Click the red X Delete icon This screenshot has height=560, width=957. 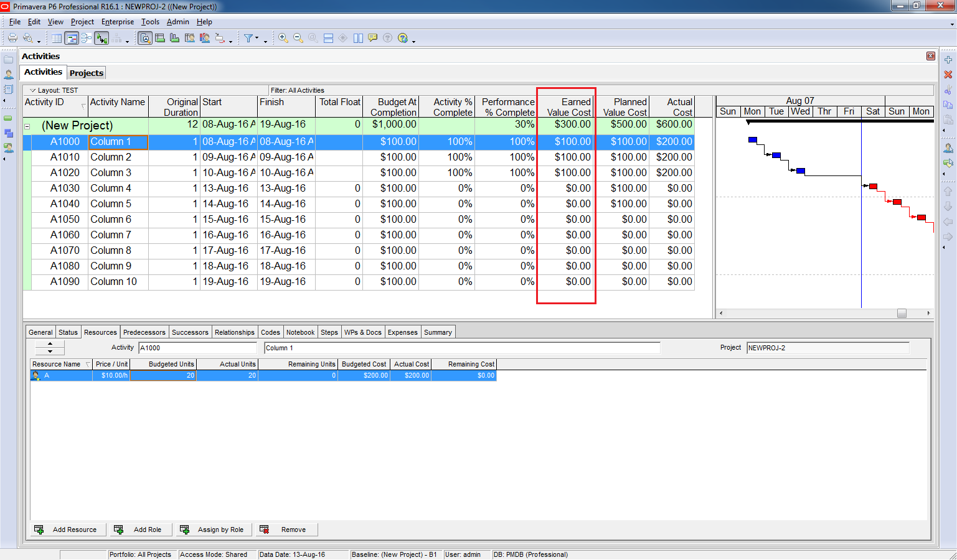coord(948,75)
